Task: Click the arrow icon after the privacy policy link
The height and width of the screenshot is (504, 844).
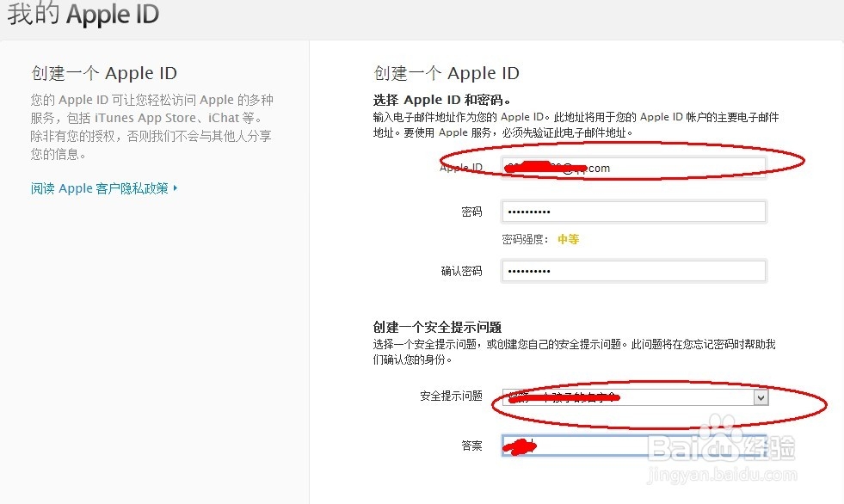Action: click(176, 188)
